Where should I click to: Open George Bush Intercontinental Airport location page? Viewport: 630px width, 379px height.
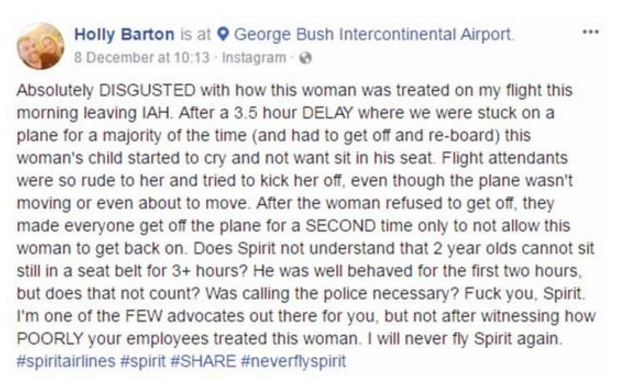coord(373,35)
